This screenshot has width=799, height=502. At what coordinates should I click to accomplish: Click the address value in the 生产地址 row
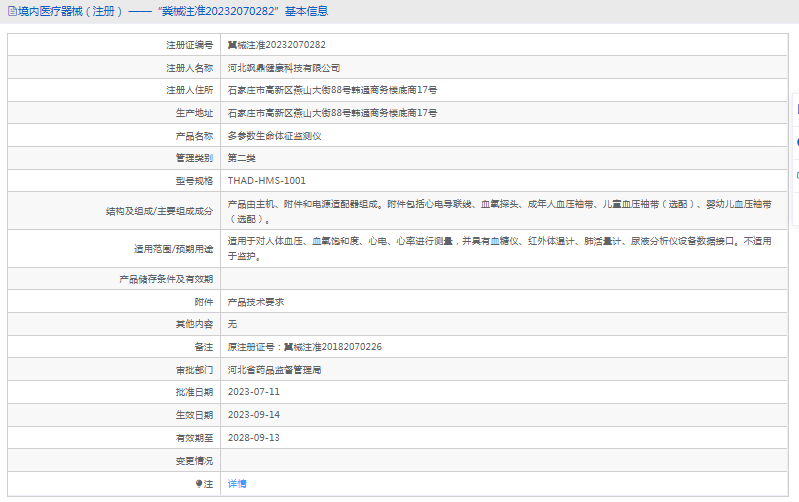pyautogui.click(x=332, y=113)
